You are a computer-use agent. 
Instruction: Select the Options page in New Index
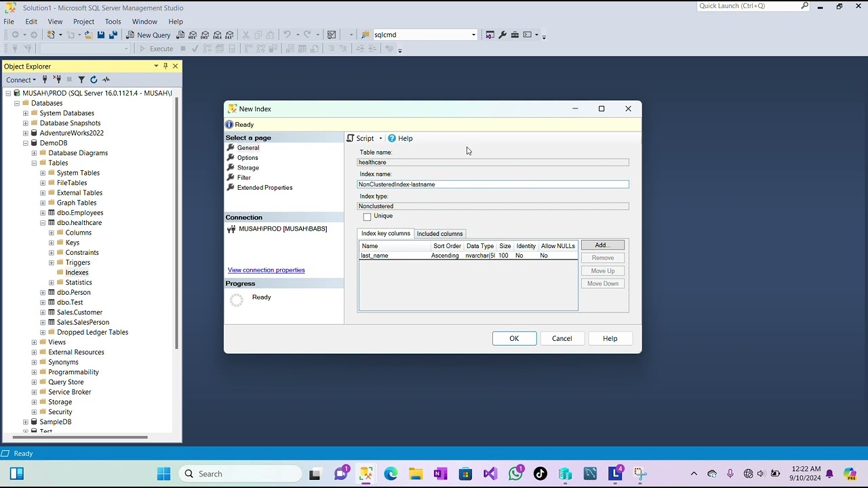(248, 158)
